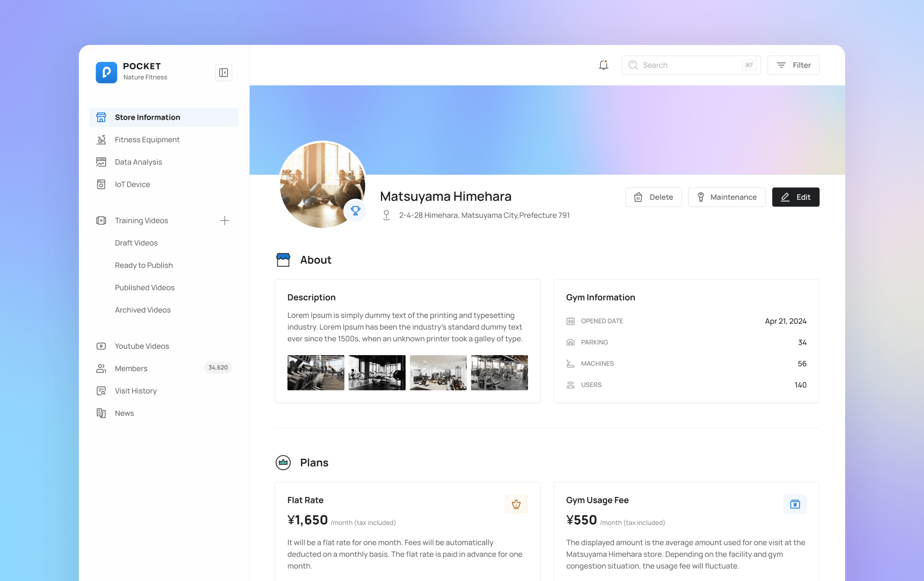Screen dimensions: 924x581
Task: Show Published Videos
Action: tap(145, 287)
